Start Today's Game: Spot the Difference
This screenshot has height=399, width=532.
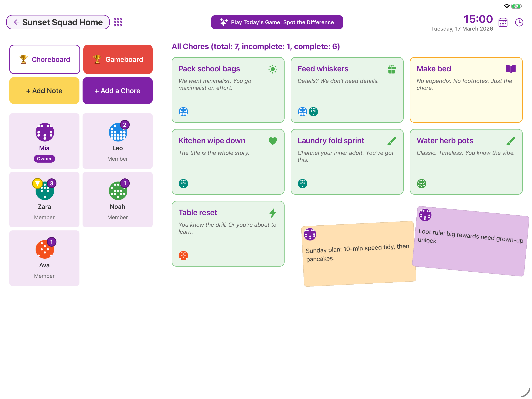coord(277,22)
